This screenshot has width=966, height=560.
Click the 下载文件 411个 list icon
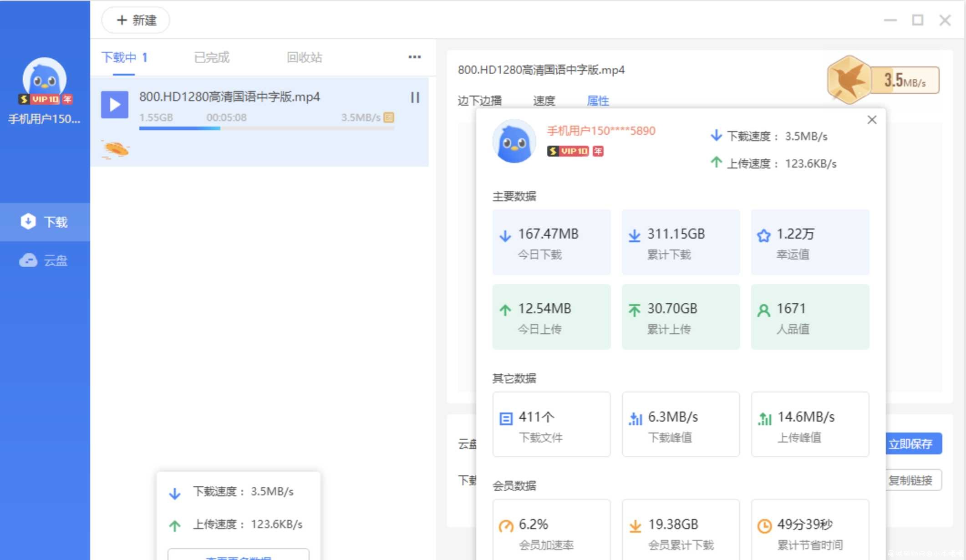tap(506, 418)
